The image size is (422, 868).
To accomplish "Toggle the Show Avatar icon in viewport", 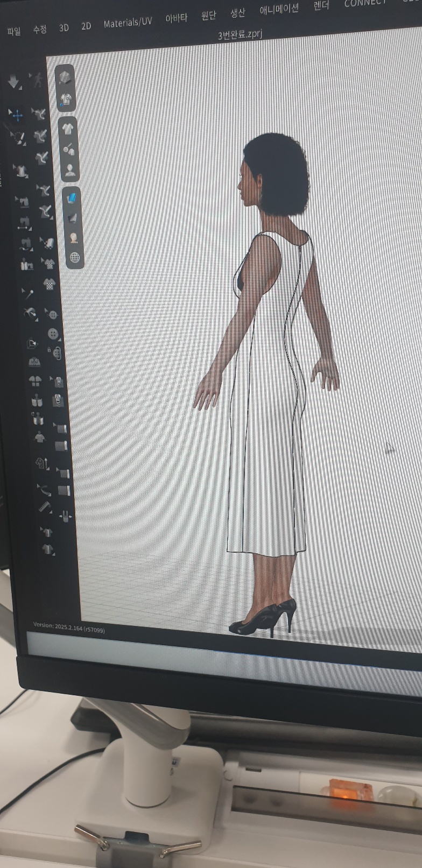I will [x=70, y=171].
